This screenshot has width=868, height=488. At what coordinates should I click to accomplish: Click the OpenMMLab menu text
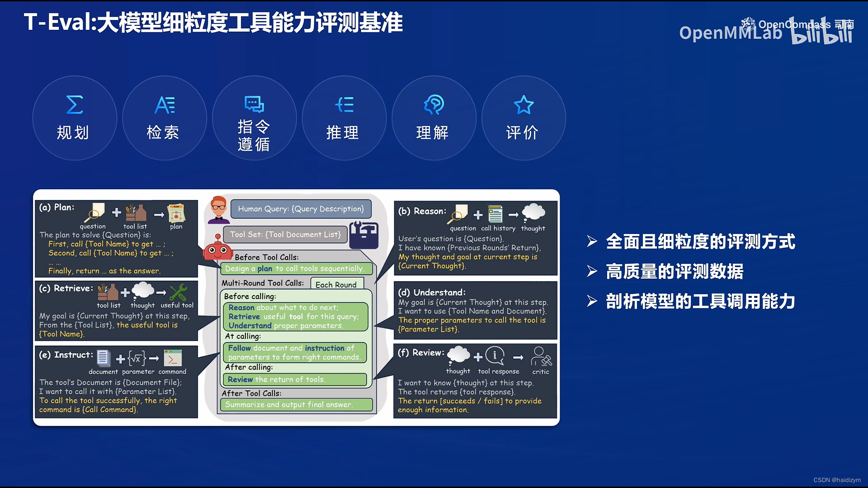[731, 33]
